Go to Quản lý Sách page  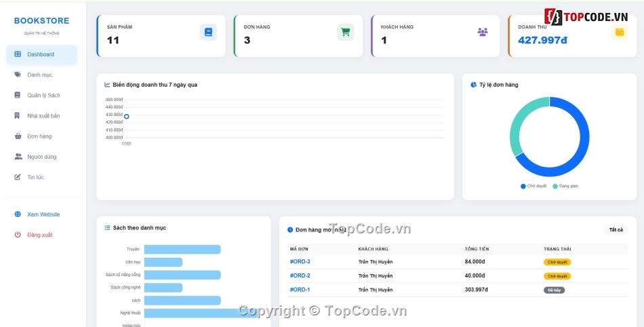click(x=41, y=95)
